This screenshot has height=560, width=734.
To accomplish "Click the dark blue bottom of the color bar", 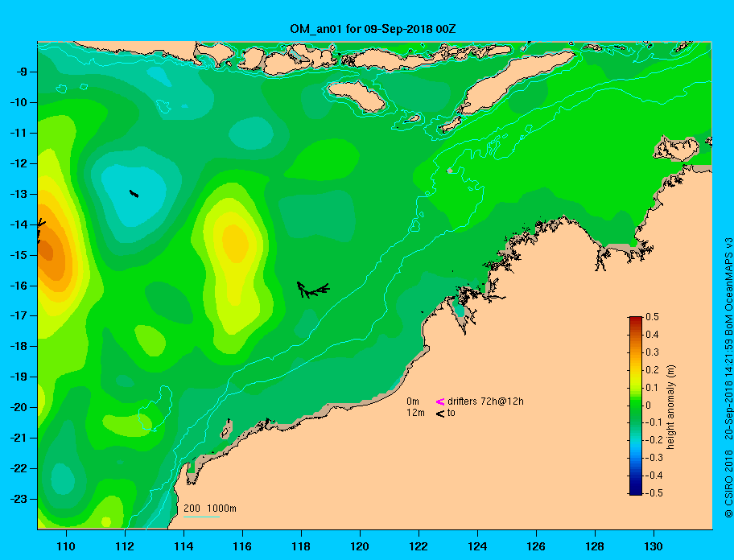I will pos(636,489).
